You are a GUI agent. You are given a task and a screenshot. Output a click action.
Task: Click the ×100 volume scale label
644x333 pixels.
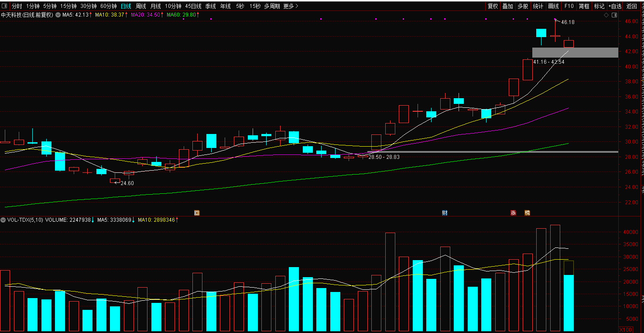(626, 329)
